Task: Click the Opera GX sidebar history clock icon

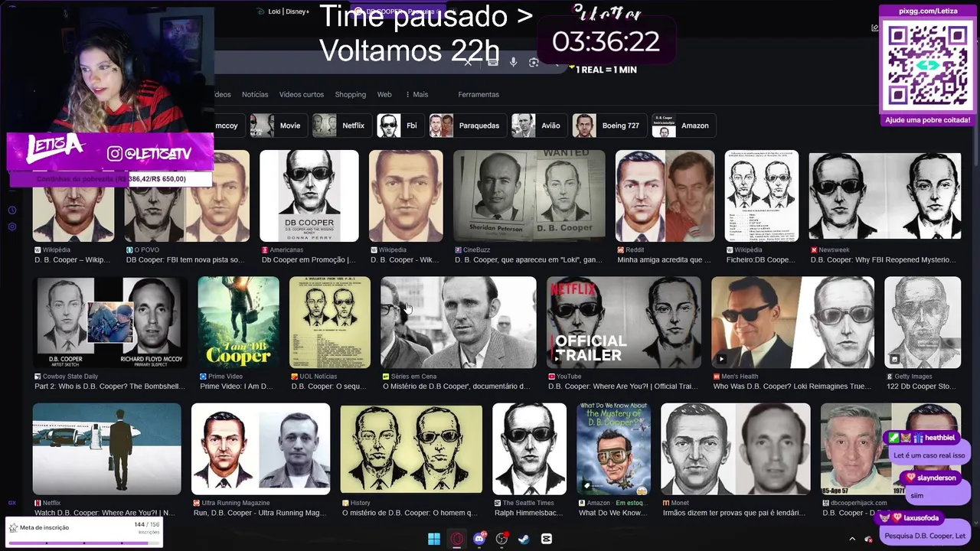Action: coord(11,210)
